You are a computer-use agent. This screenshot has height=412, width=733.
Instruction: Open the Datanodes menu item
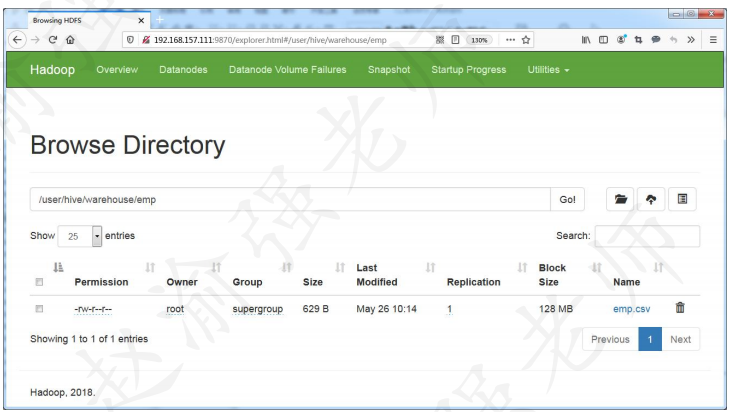(x=183, y=70)
